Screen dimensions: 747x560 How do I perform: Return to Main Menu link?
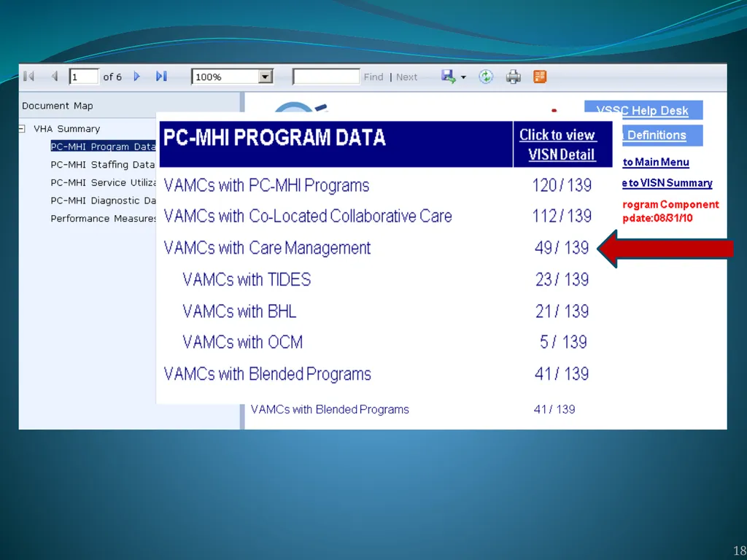click(x=656, y=163)
